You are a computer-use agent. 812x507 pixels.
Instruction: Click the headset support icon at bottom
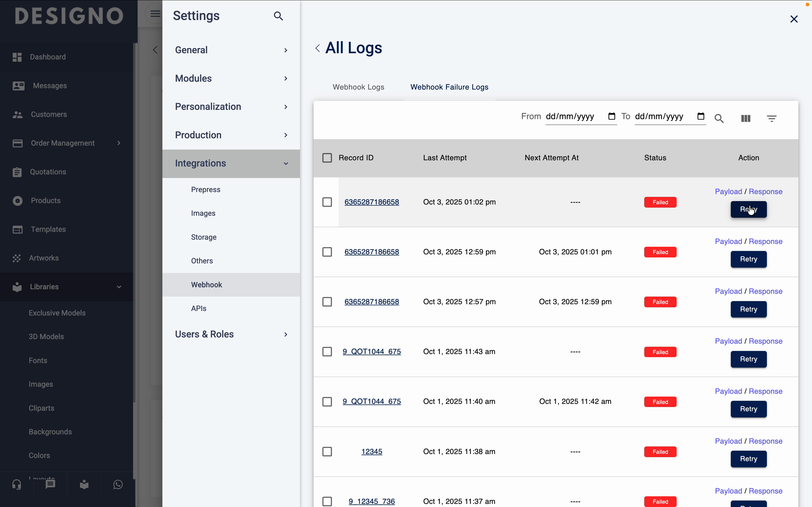[17, 484]
